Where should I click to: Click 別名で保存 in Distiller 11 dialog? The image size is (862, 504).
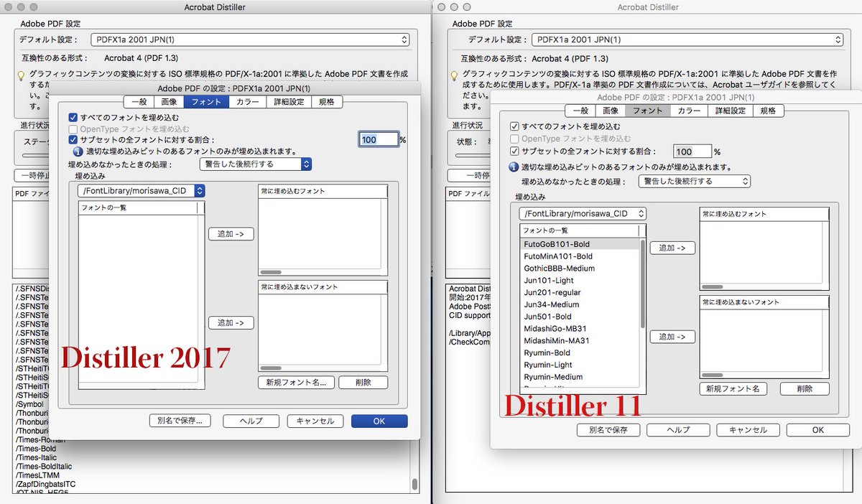coord(608,429)
